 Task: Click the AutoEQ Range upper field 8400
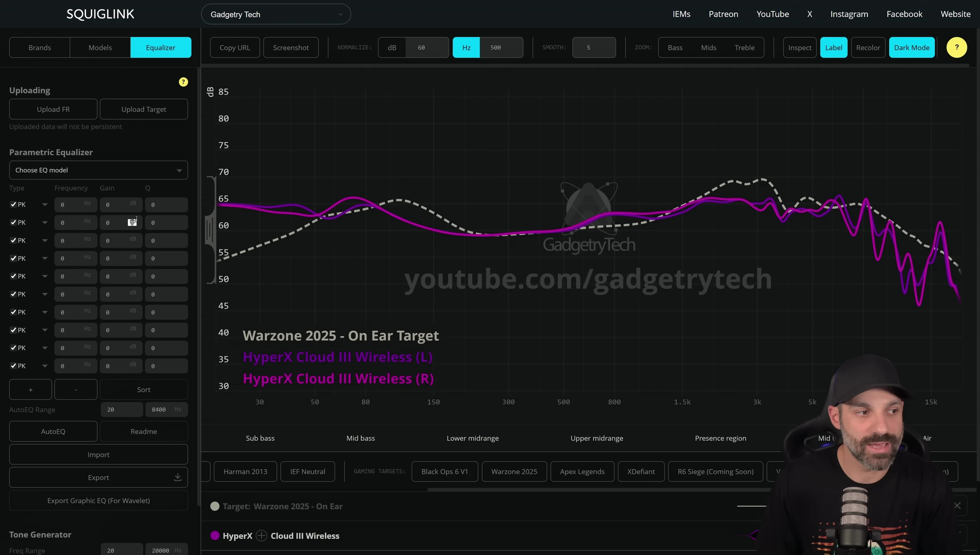click(x=166, y=409)
